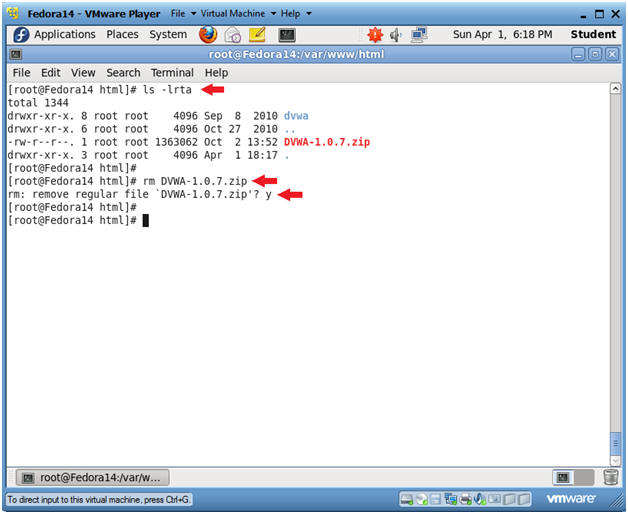Click the VMware CD/DVD drive status icon

(x=422, y=499)
